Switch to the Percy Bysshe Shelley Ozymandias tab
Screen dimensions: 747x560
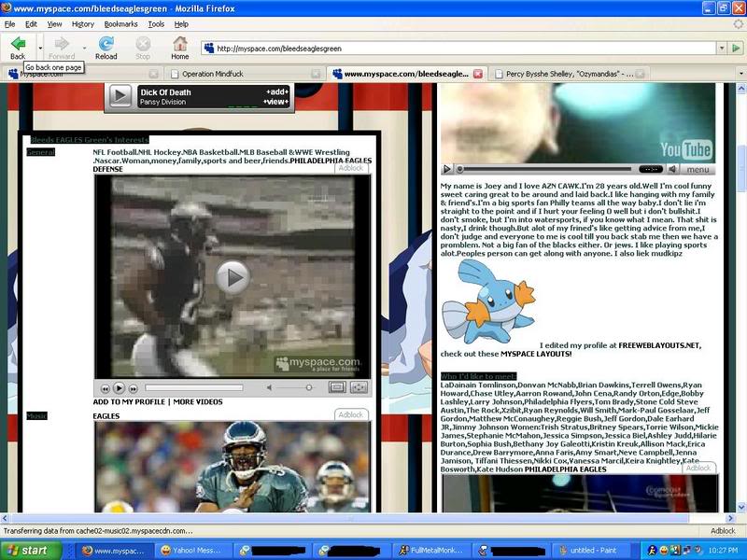(x=570, y=74)
